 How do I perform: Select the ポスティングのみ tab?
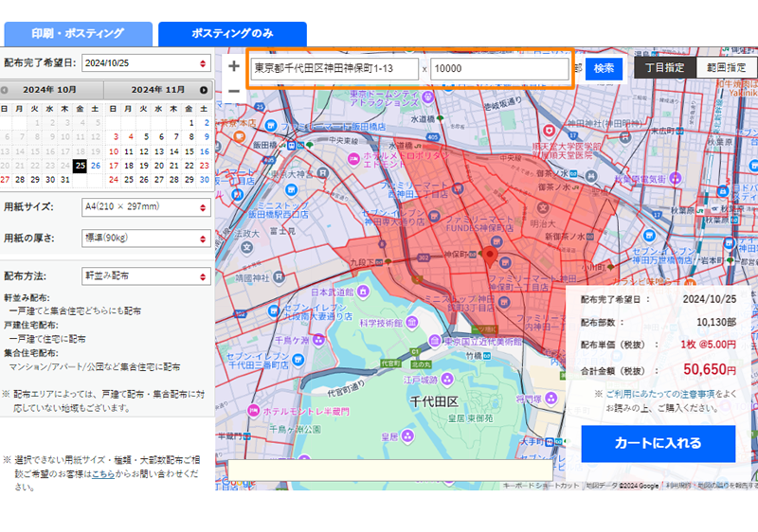pos(232,33)
